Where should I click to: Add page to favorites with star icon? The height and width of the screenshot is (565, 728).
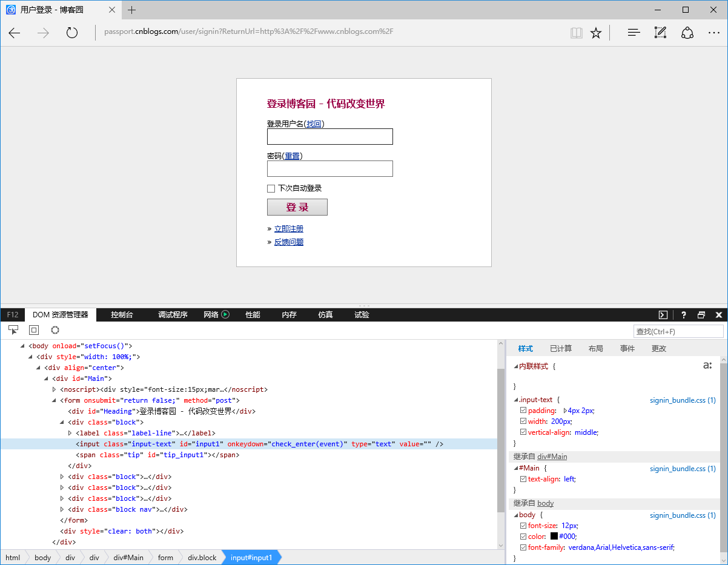point(596,33)
